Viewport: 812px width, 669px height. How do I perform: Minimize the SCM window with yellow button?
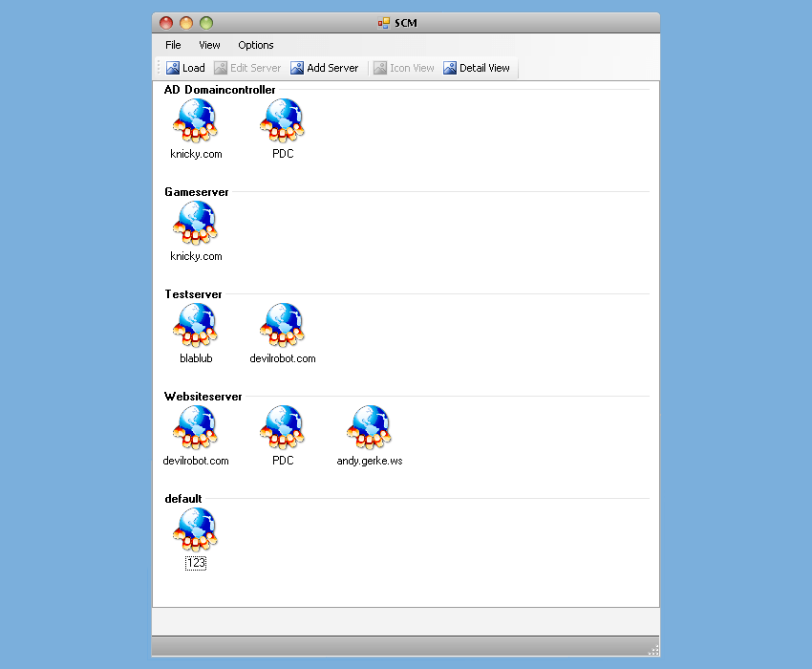186,23
